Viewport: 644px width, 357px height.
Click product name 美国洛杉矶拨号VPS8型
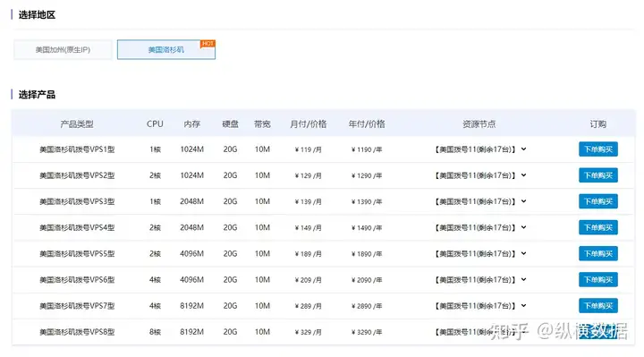[77, 332]
